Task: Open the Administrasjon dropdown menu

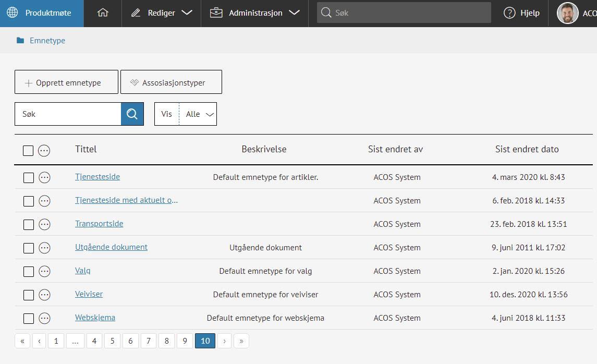Action: pos(255,13)
